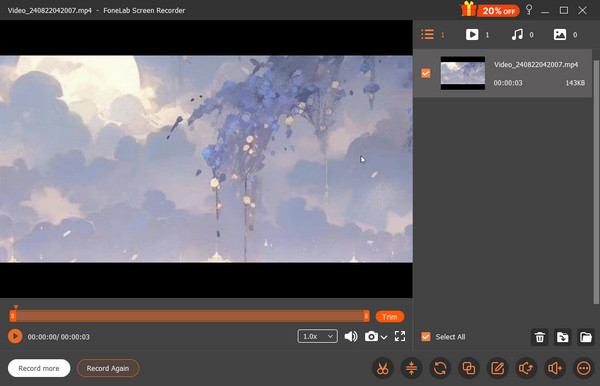
Task: Switch to the audio recordings tab
Action: tap(522, 34)
